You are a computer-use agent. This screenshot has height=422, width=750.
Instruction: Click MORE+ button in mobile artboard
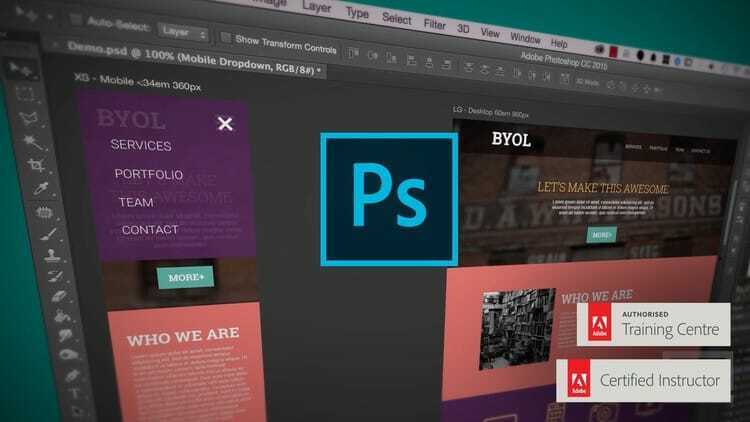(x=186, y=277)
